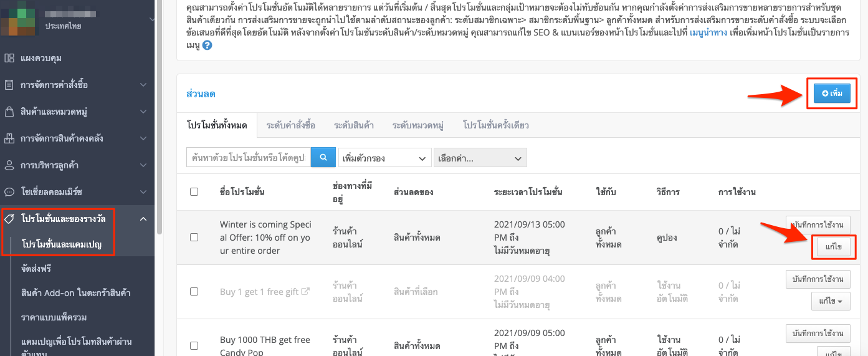Click the order management clipboard icon
Image resolution: width=868 pixels, height=356 pixels.
(9, 85)
